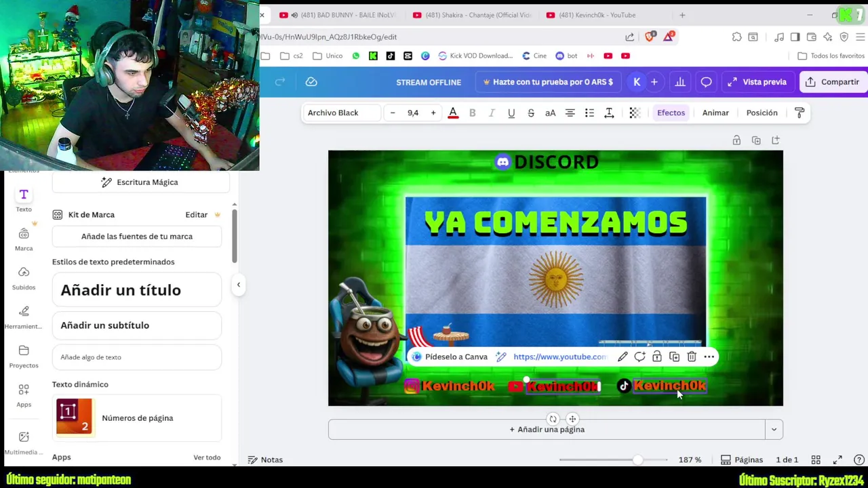Image resolution: width=868 pixels, height=488 pixels.
Task: Collapse side panel arrow
Action: [x=238, y=285]
